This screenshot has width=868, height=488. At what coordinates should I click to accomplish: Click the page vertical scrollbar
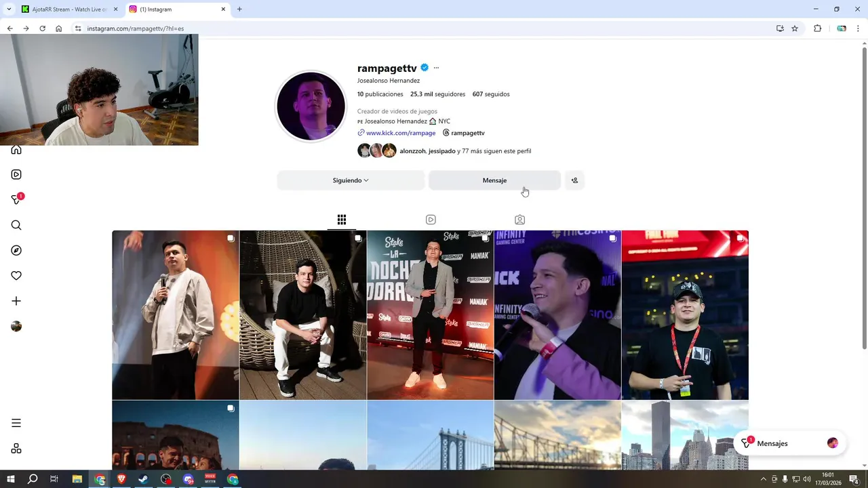point(864,199)
